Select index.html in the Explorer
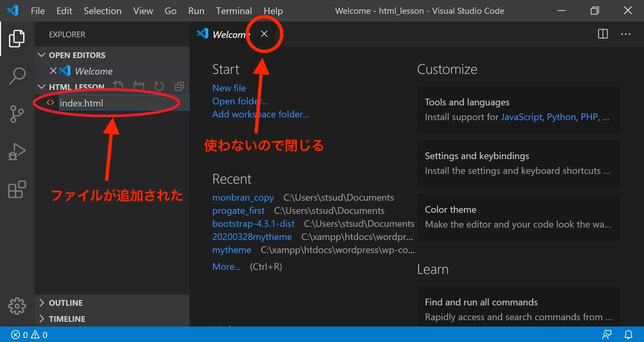The image size is (644, 342). click(81, 103)
